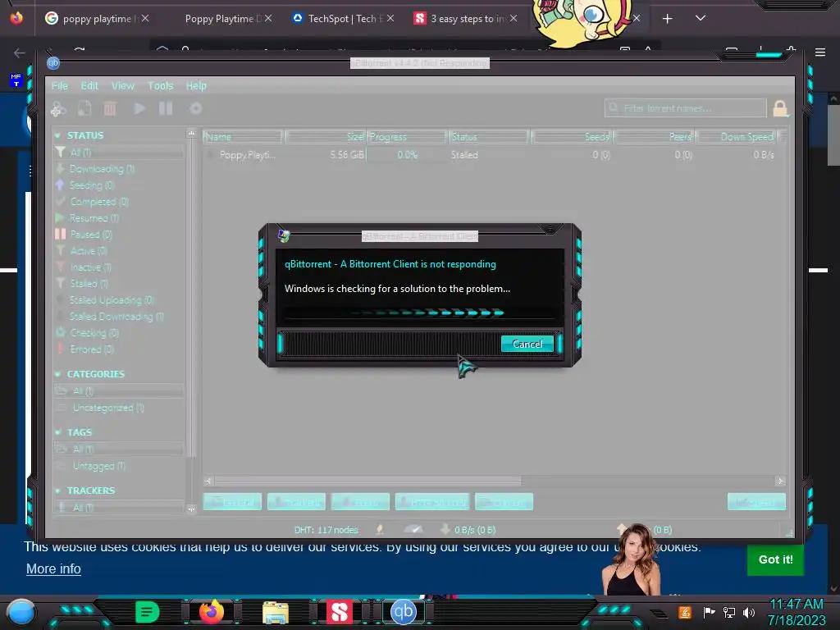The height and width of the screenshot is (630, 840).
Task: Open the Firefox hamburger menu
Action: [x=820, y=52]
